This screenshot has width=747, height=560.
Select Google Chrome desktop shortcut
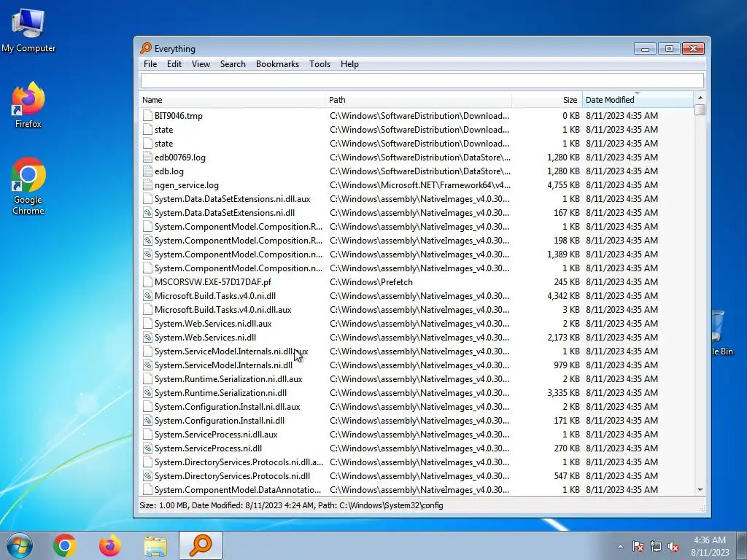(28, 186)
